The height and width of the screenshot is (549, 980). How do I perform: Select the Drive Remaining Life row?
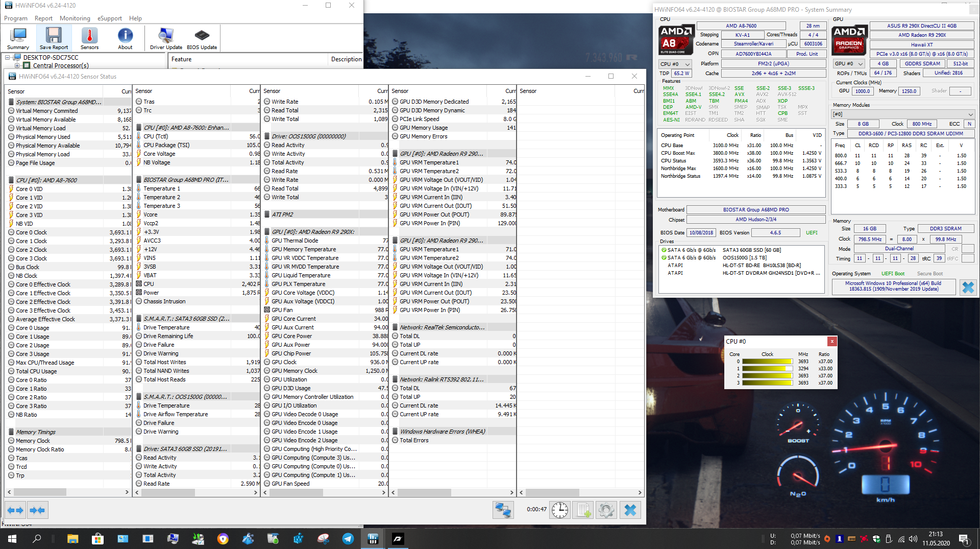coord(198,336)
